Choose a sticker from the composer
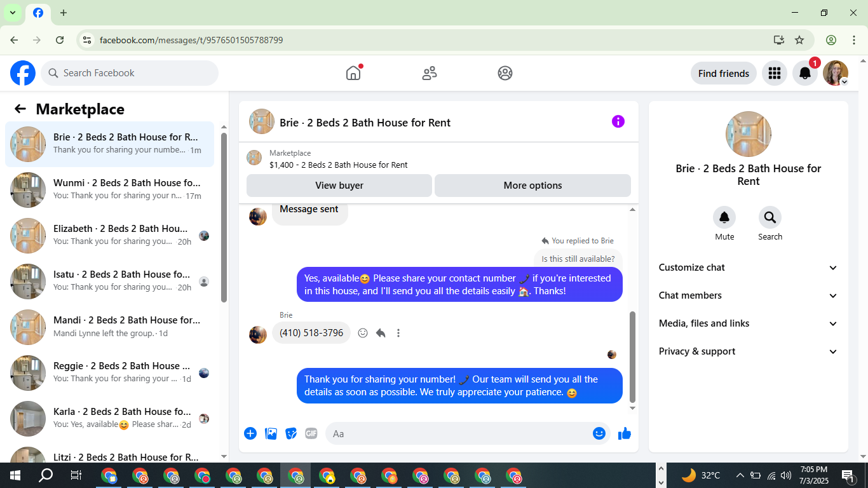This screenshot has height=488, width=868. (291, 433)
